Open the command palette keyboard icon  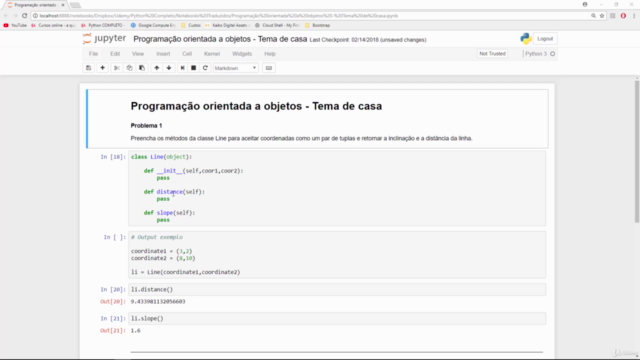click(x=269, y=68)
